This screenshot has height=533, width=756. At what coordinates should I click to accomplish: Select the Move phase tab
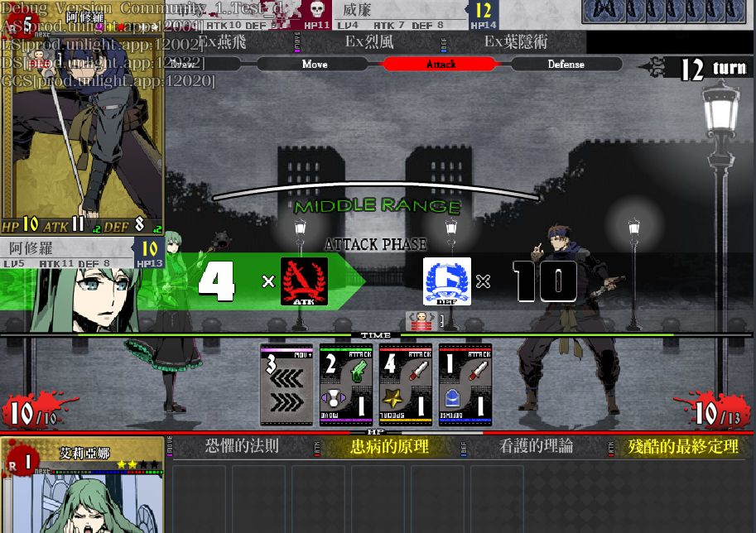(315, 64)
